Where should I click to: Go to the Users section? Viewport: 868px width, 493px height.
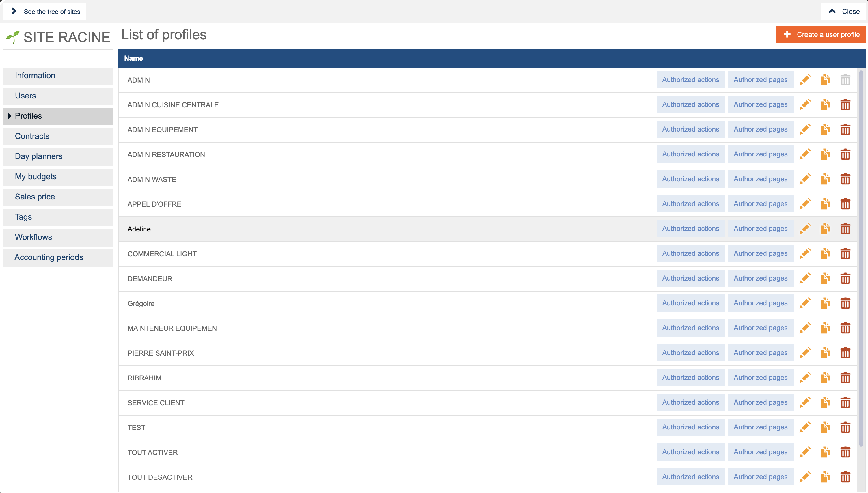57,96
